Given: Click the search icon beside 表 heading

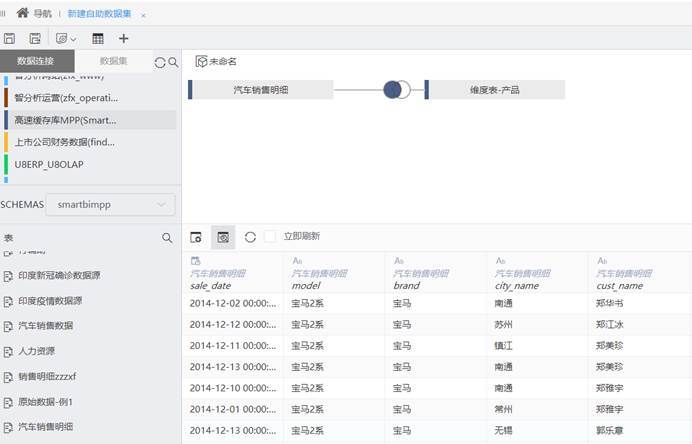Looking at the screenshot, I should pyautogui.click(x=167, y=238).
